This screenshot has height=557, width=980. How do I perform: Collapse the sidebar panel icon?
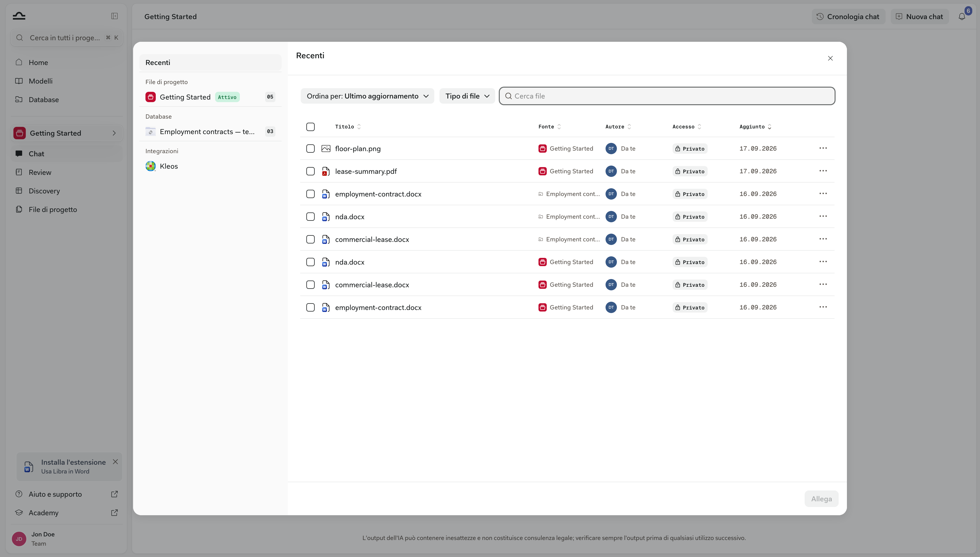coord(114,16)
